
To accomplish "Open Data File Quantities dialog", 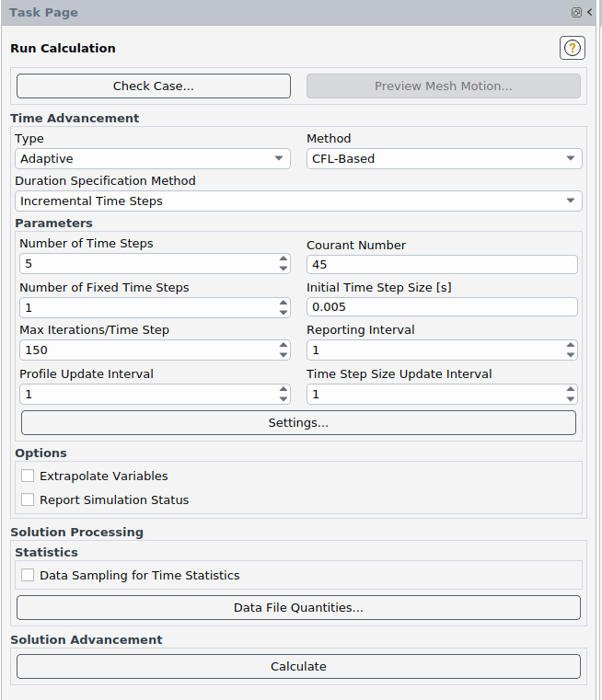I will coord(298,608).
